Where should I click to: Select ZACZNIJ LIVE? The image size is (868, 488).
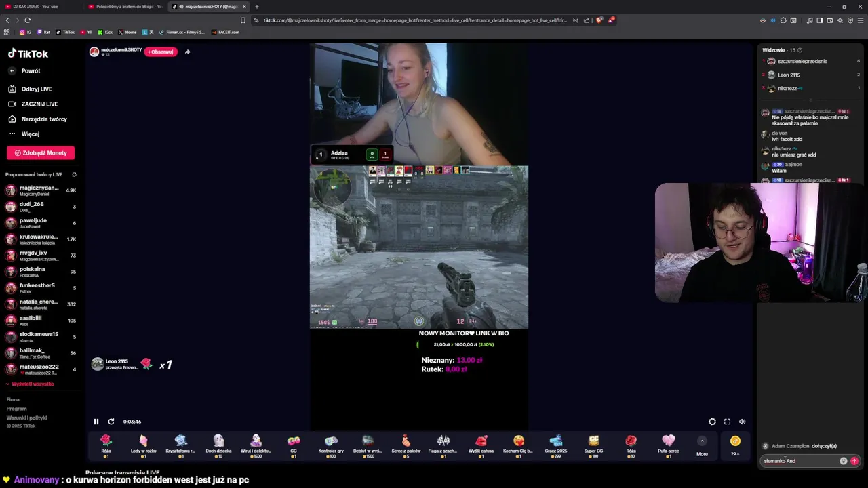[x=33, y=104]
